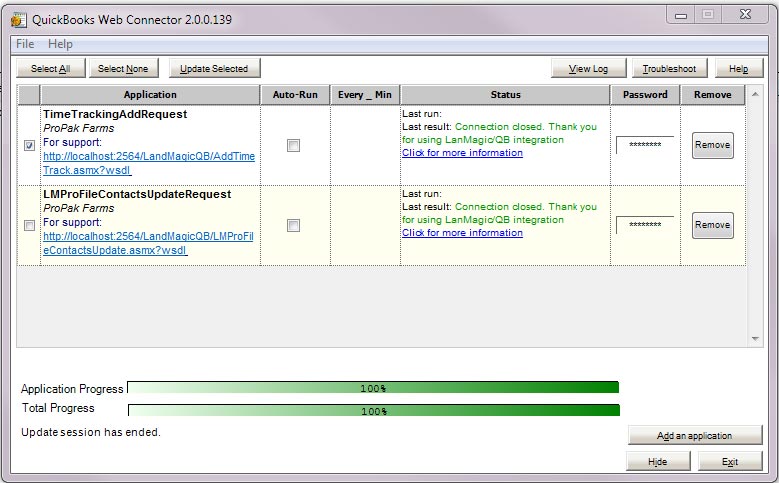The image size is (779, 483).
Task: Click 'Update session has ended.' status text
Action: [x=91, y=432]
